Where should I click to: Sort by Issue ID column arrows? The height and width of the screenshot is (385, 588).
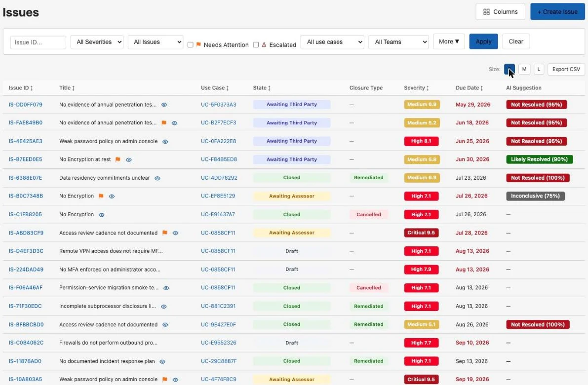tap(32, 88)
